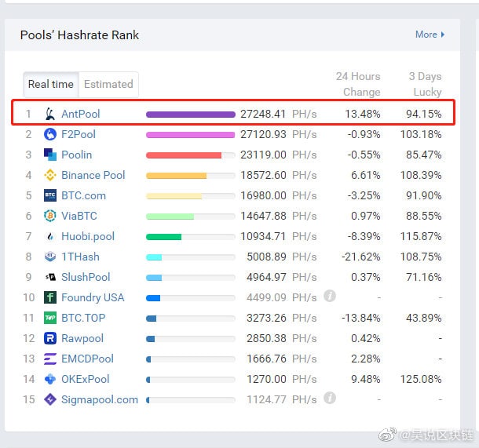
Task: Click the Rawpool logo icon
Action: 50,338
